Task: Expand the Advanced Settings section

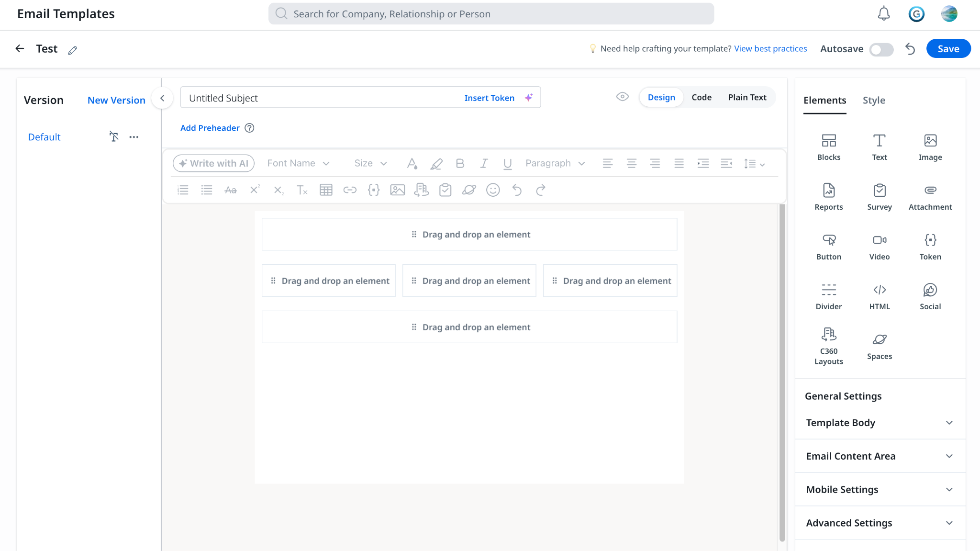Action: coord(880,523)
